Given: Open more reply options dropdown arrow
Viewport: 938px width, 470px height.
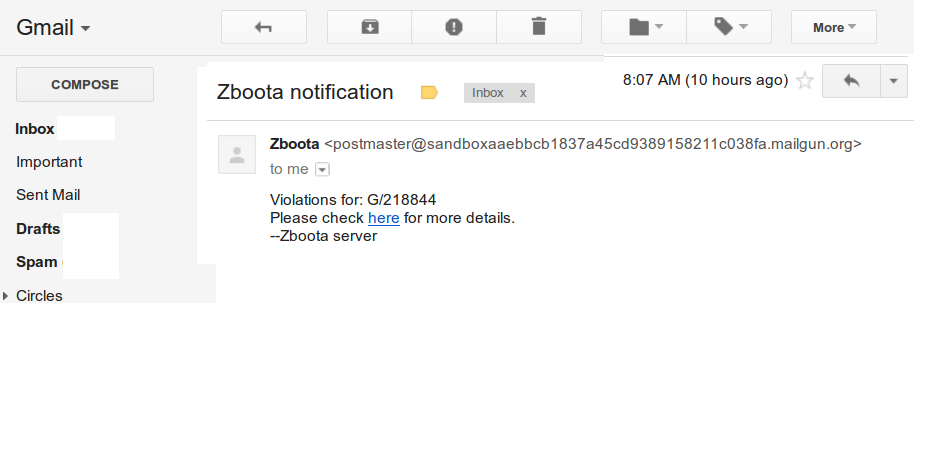Looking at the screenshot, I should 894,81.
